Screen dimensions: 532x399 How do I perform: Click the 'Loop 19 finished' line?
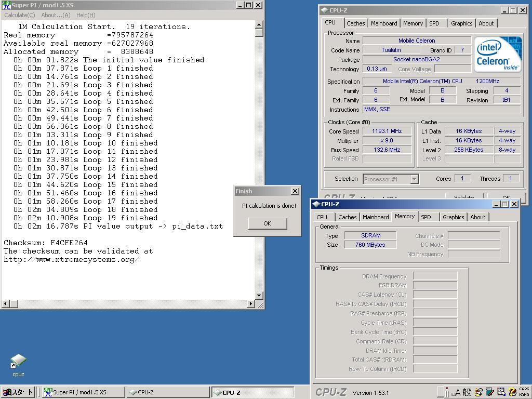pyautogui.click(x=121, y=218)
